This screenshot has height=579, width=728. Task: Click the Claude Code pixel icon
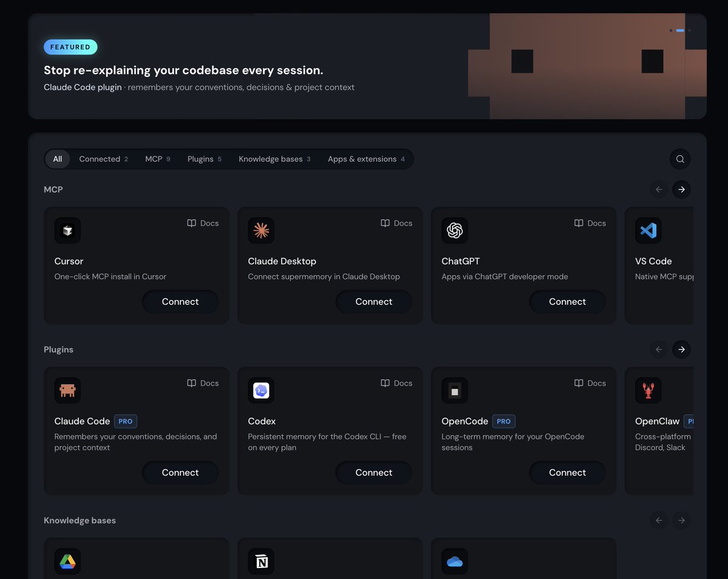tap(67, 390)
